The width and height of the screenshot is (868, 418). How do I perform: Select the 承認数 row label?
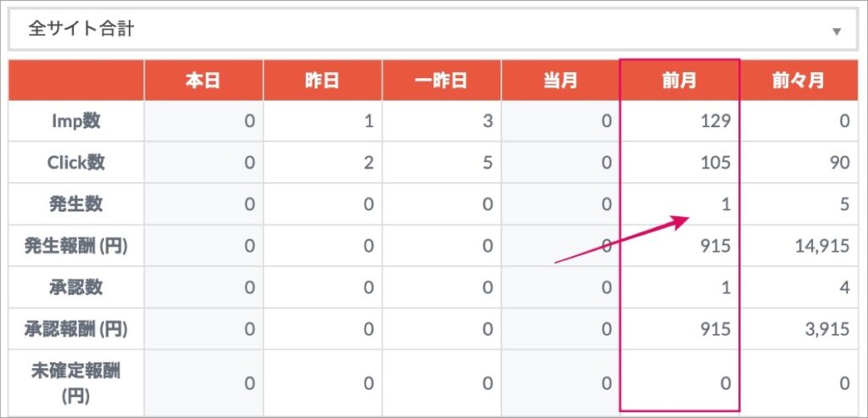pos(75,287)
